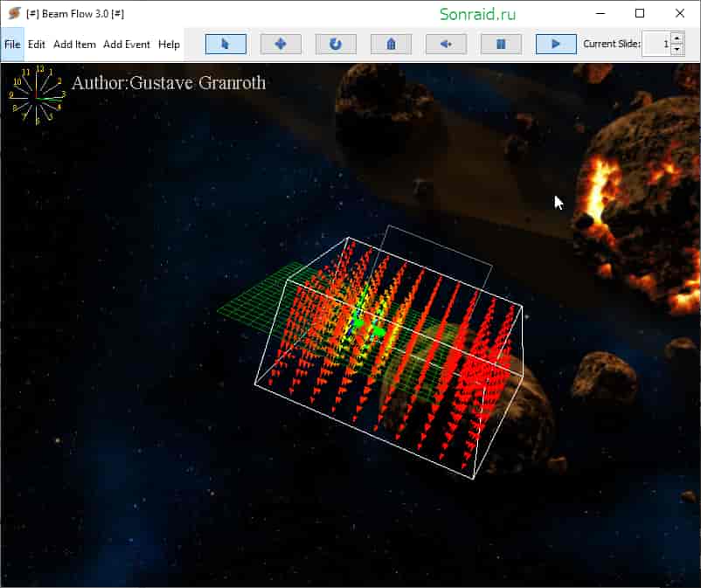Open the File menu
701x588 pixels.
point(12,45)
